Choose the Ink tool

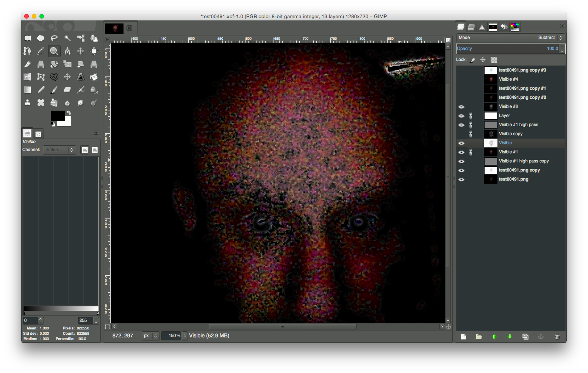(94, 90)
